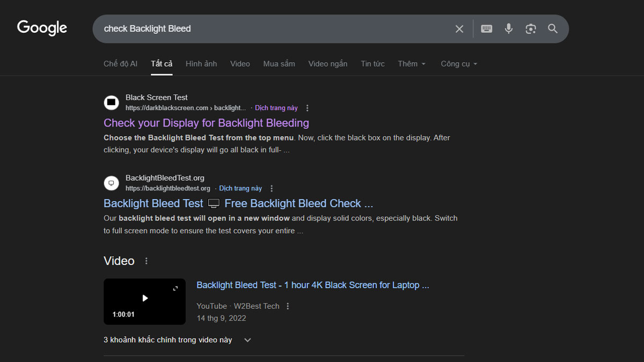Open Check your Display for Backlight Bleeding
Viewport: 644px width, 362px height.
[206, 123]
